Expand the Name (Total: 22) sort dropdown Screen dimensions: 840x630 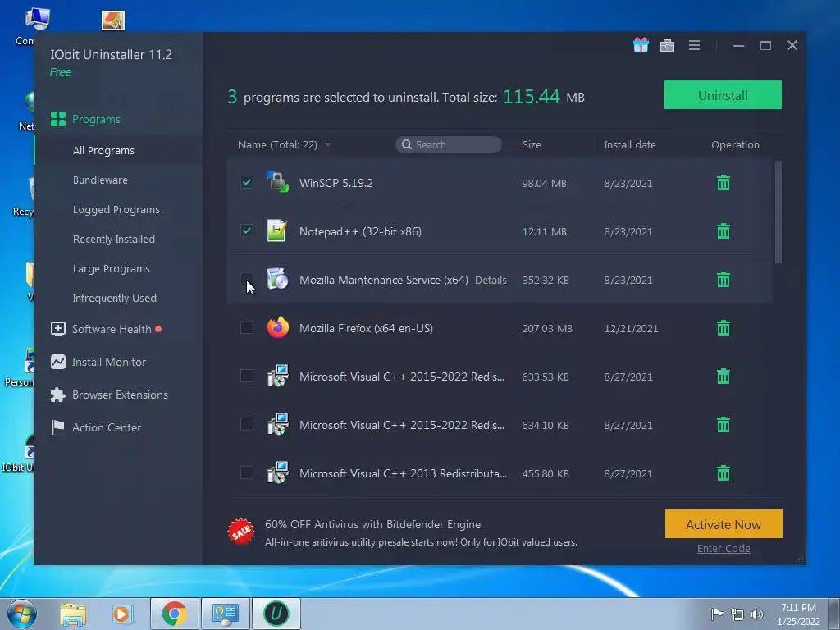[x=328, y=145]
